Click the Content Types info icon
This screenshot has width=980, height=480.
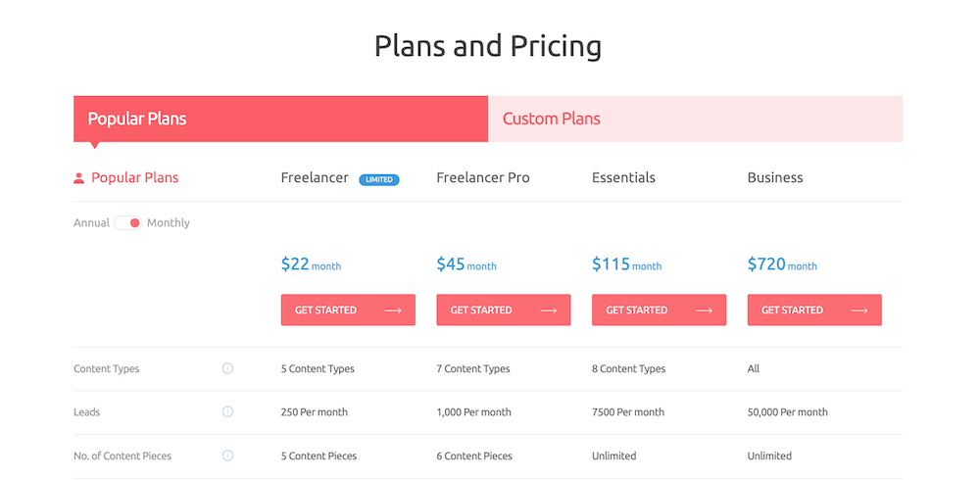tap(227, 368)
